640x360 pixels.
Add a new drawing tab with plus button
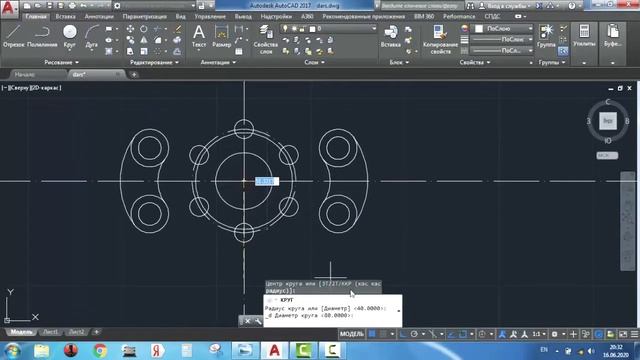134,75
